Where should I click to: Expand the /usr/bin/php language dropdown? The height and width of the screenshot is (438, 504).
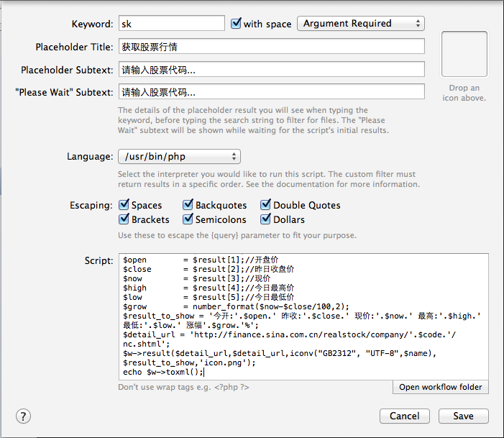[x=179, y=157]
